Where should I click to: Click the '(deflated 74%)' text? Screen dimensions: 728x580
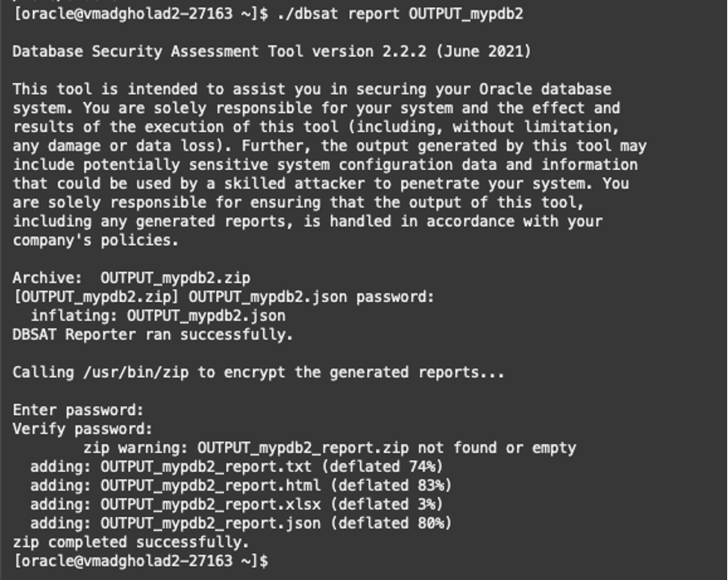tap(386, 466)
